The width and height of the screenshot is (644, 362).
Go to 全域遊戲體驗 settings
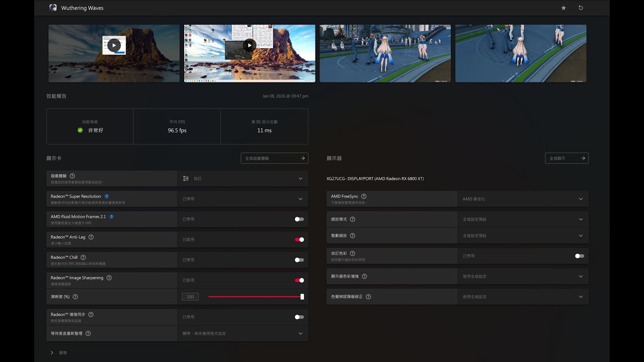[274, 158]
